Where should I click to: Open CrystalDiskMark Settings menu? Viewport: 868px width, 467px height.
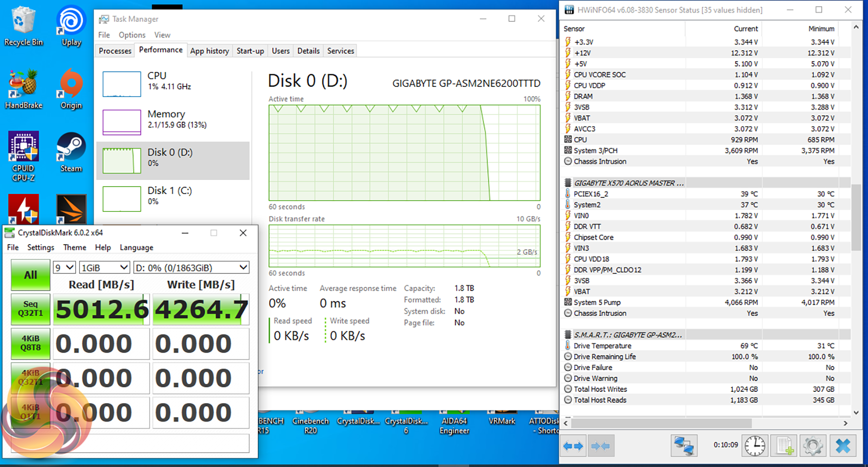tap(41, 247)
